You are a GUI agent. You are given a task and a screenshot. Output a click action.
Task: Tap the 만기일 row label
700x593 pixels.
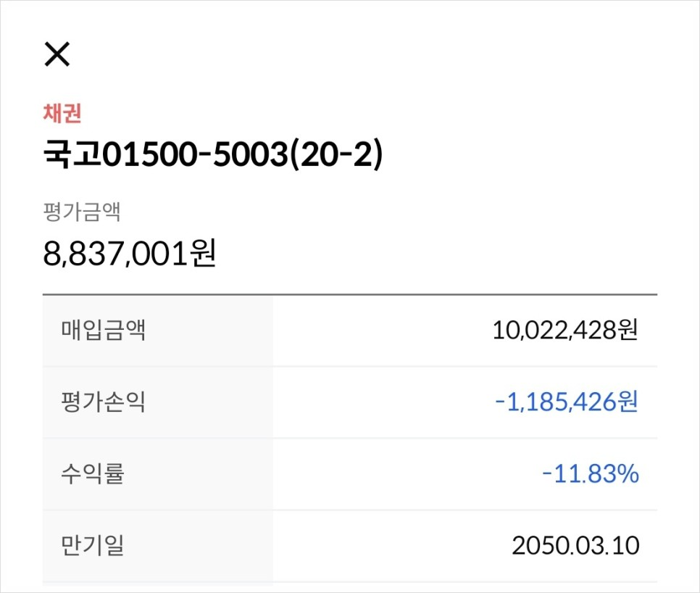(x=93, y=545)
